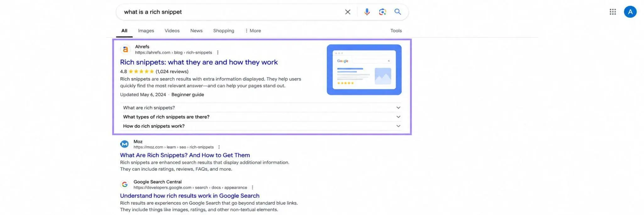Click the Ahrefs favicon

click(125, 49)
